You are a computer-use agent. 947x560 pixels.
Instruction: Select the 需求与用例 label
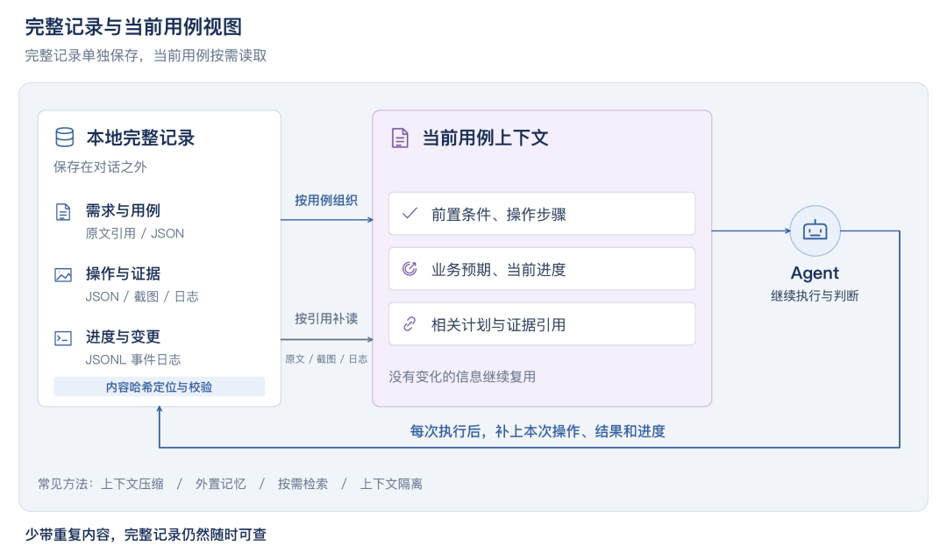pyautogui.click(x=123, y=210)
